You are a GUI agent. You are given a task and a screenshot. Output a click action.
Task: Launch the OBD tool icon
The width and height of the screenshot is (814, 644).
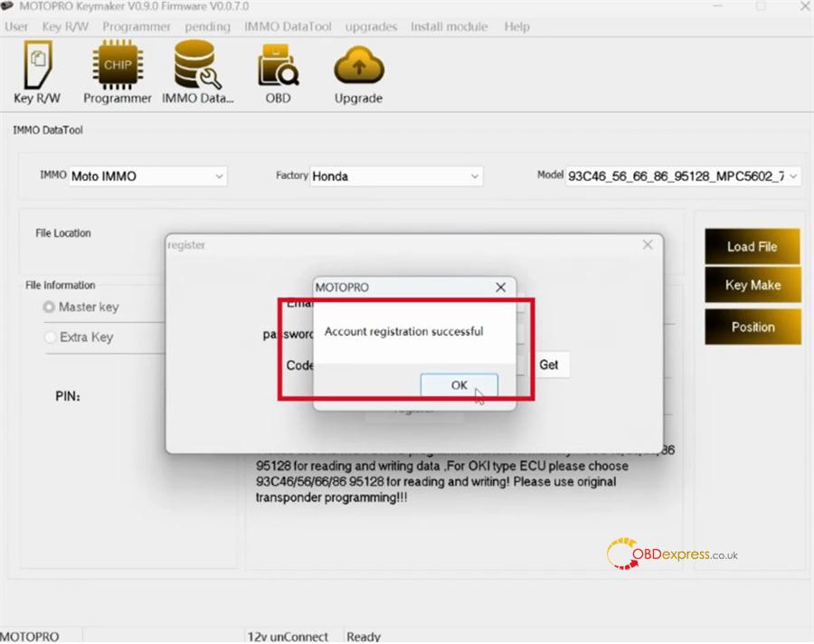pyautogui.click(x=278, y=72)
